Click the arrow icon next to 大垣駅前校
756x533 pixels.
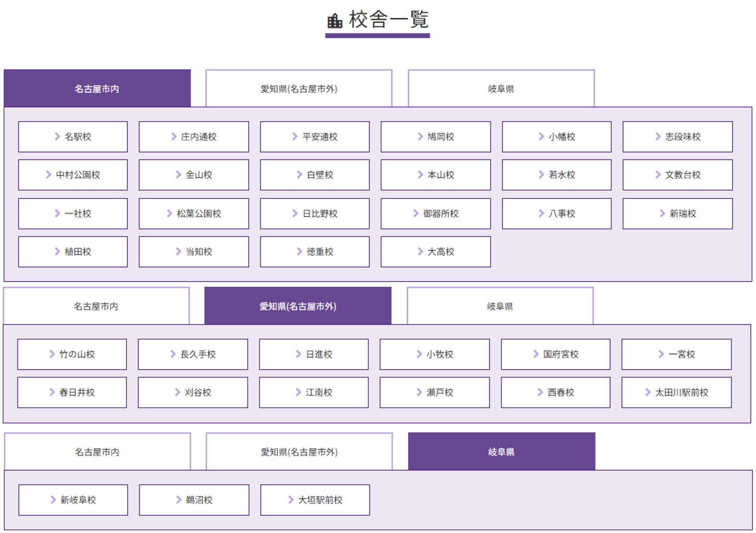[291, 500]
